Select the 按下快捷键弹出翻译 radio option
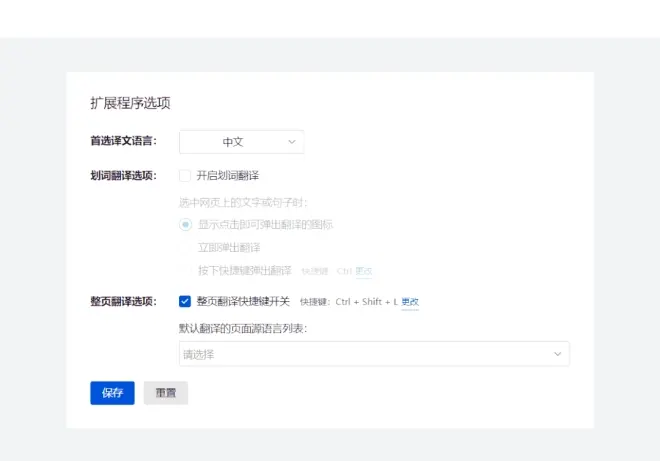Viewport: 660px width, 461px height. point(185,270)
